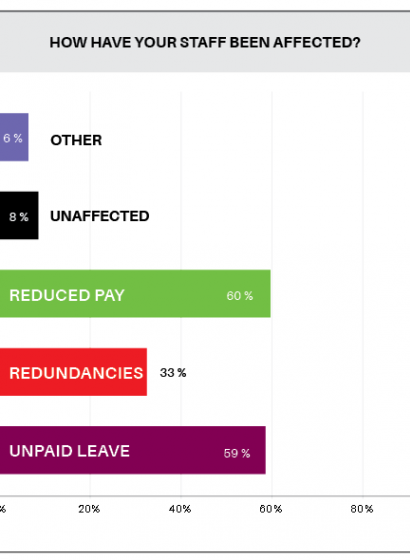
Task: Click the UNAFFECTED category label
Action: tap(100, 216)
